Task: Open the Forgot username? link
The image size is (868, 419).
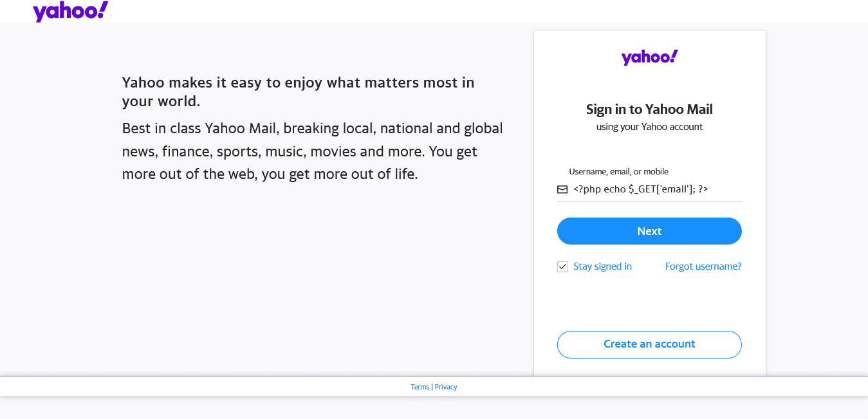Action: (703, 266)
